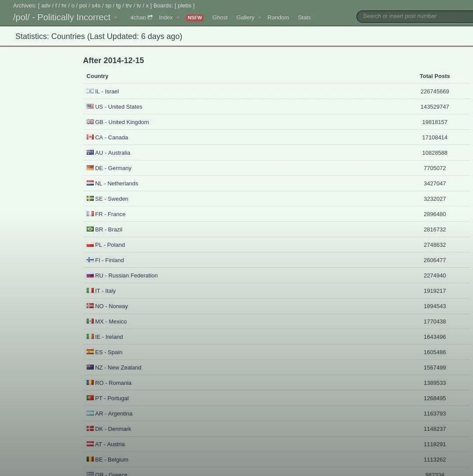The height and width of the screenshot is (476, 473).
Task: Click the France flag icon
Action: (x=90, y=214)
